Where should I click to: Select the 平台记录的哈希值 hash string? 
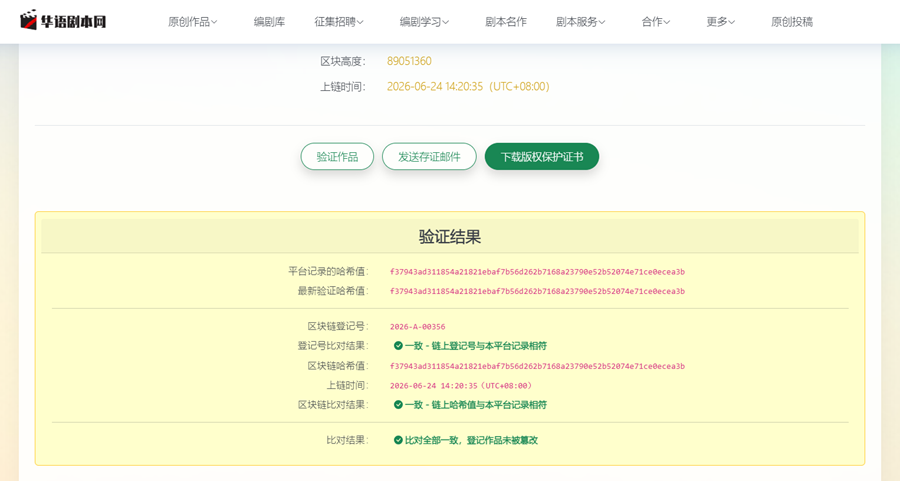[537, 272]
